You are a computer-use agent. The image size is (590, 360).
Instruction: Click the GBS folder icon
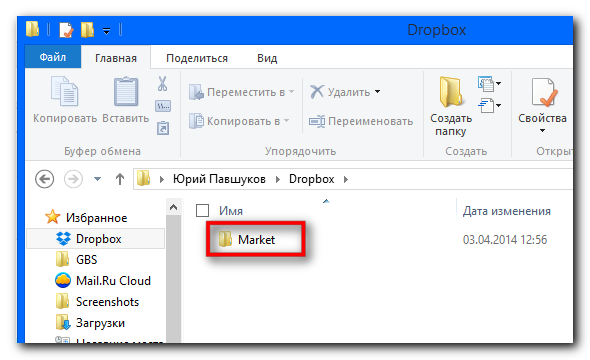[x=62, y=259]
